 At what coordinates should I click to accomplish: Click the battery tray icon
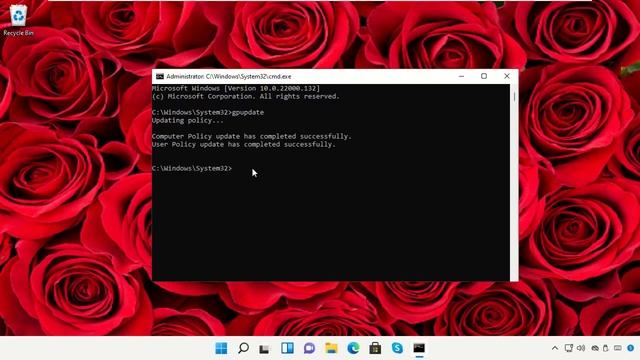[606, 348]
